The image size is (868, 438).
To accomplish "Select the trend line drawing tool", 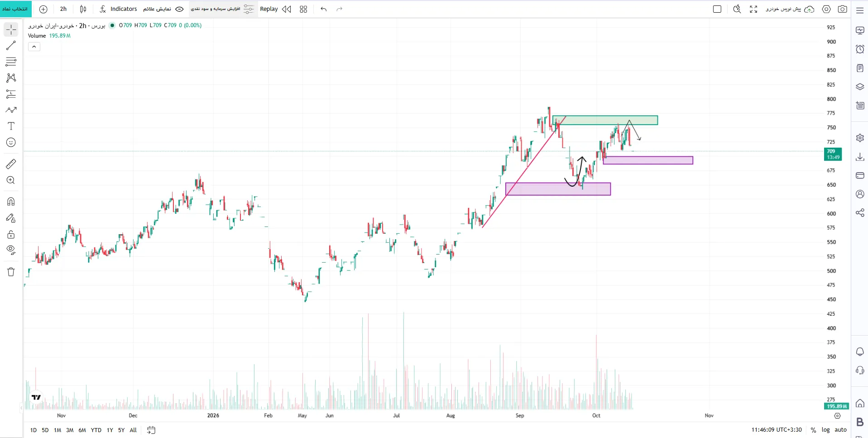I will point(11,46).
